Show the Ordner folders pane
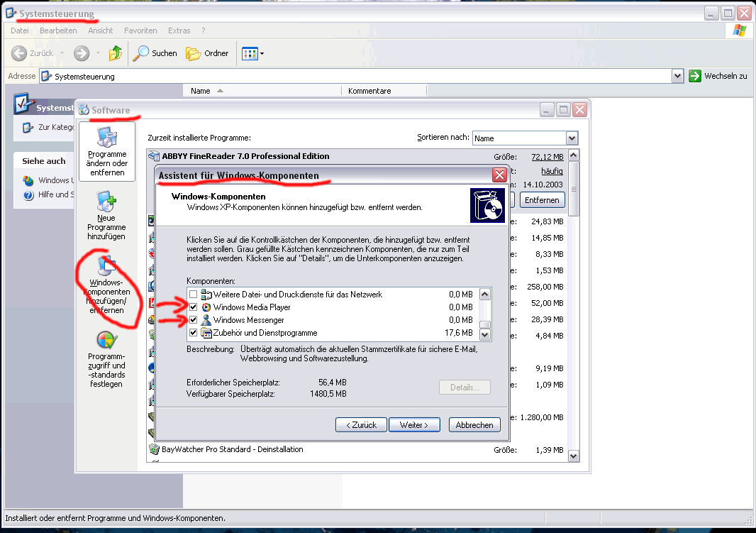The image size is (756, 533). click(x=207, y=53)
